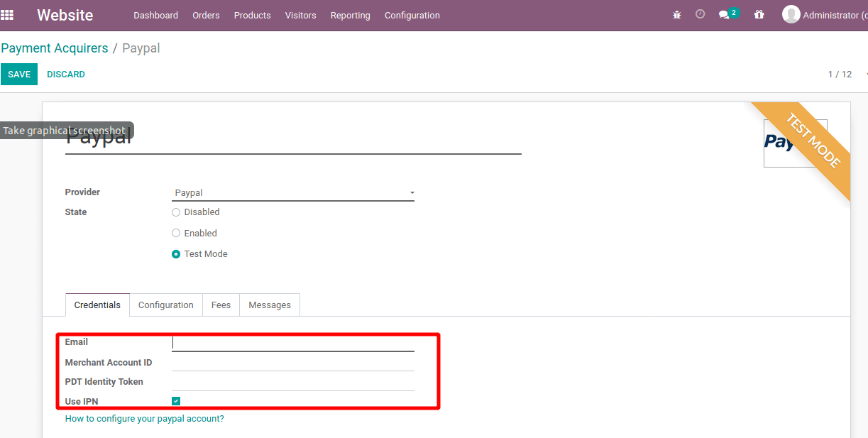Toggle the Use IPN checkbox
The image size is (868, 438).
click(176, 401)
